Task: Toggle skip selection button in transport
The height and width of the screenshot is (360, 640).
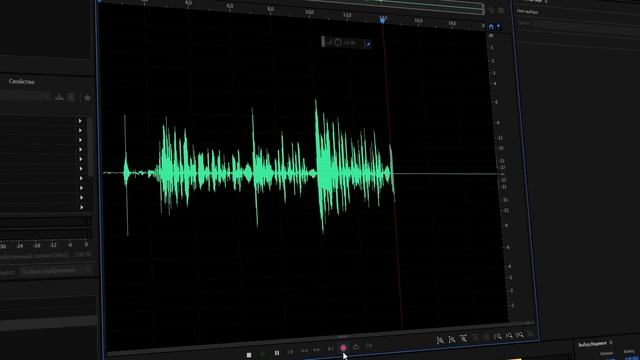Action: tap(369, 346)
